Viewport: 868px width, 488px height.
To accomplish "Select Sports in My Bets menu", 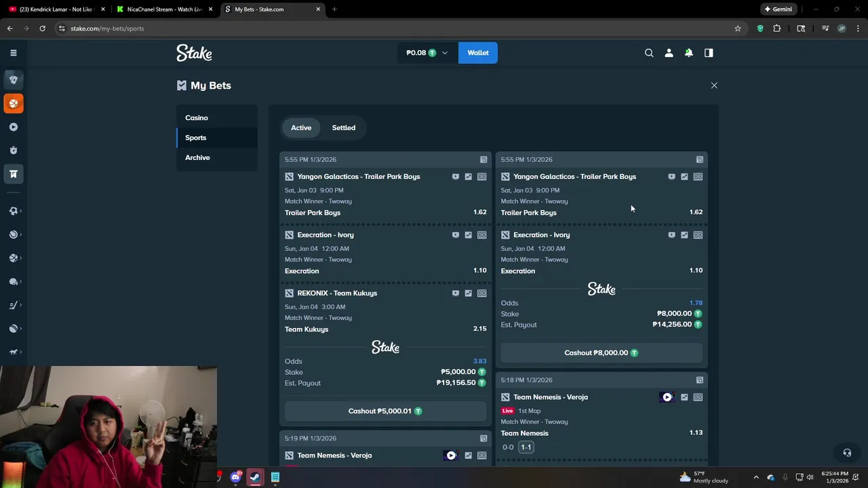I will coord(217,138).
